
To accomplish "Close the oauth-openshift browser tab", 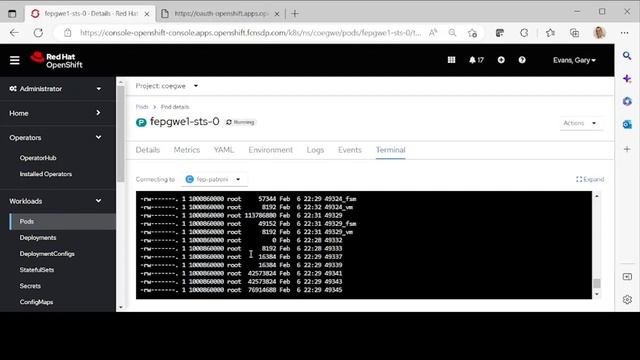I will point(277,13).
